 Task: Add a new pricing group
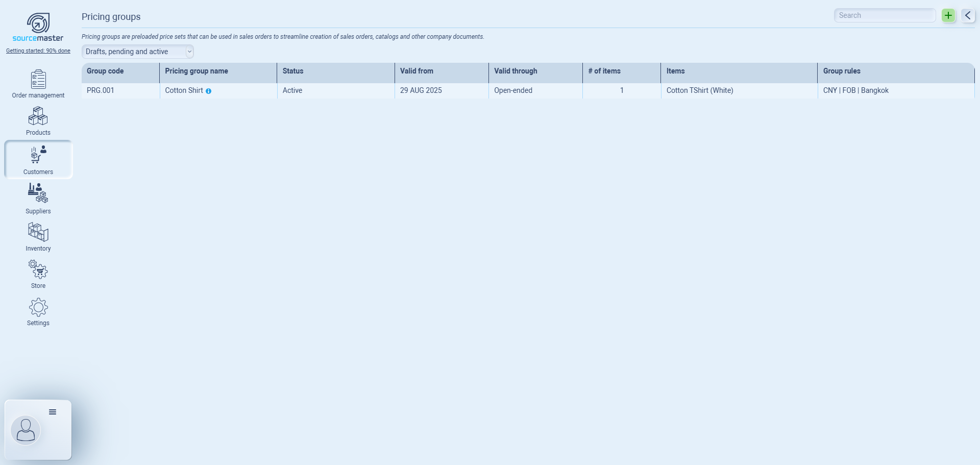click(948, 15)
